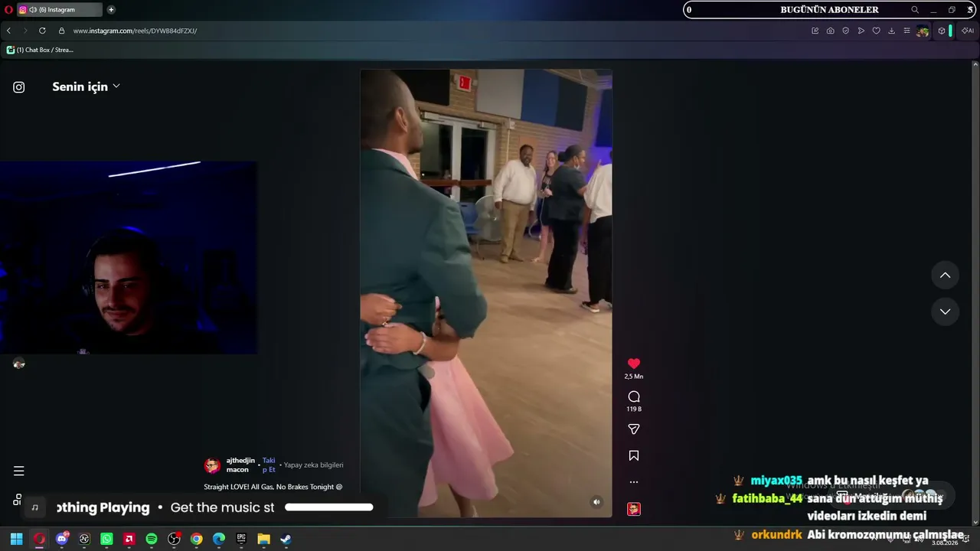Screen dimensions: 980x551
Task: Open Spotify from the taskbar
Action: tap(152, 539)
